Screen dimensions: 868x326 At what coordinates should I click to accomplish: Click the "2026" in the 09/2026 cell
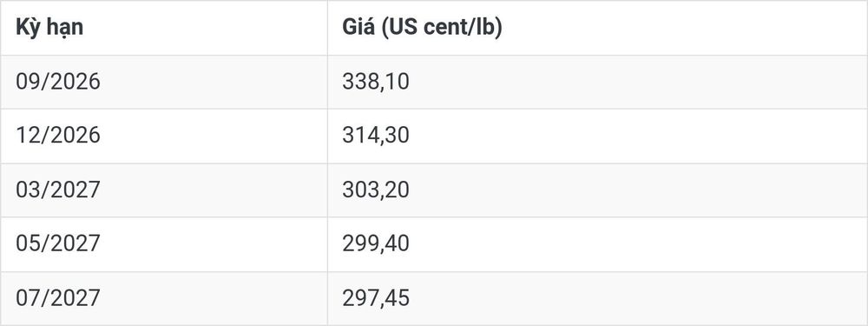coord(76,82)
